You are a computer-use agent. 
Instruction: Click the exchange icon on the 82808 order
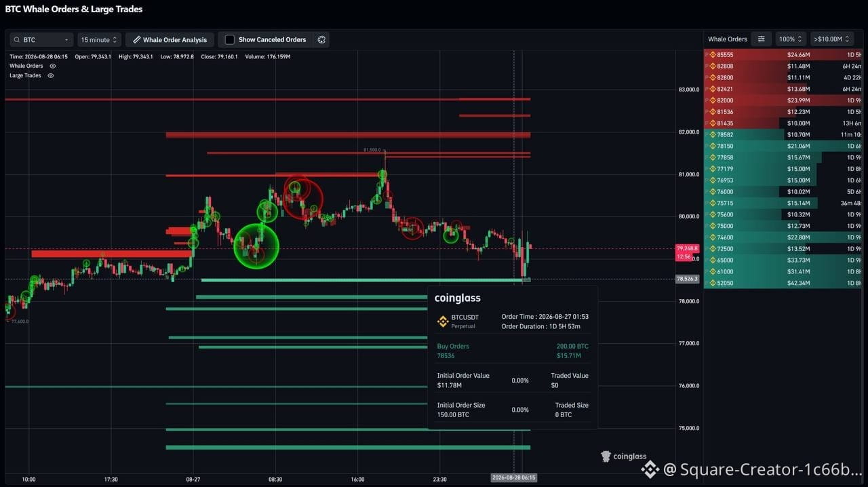pos(713,66)
